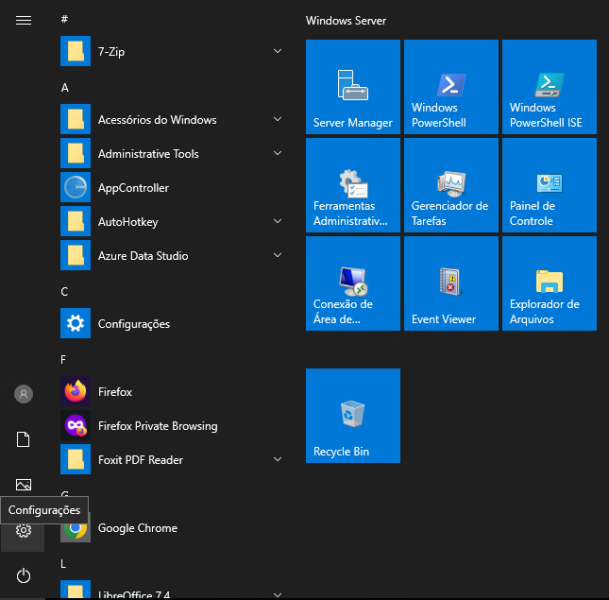Image resolution: width=609 pixels, height=600 pixels.
Task: Click the Foxit PDF Reader label
Action: pos(140,460)
